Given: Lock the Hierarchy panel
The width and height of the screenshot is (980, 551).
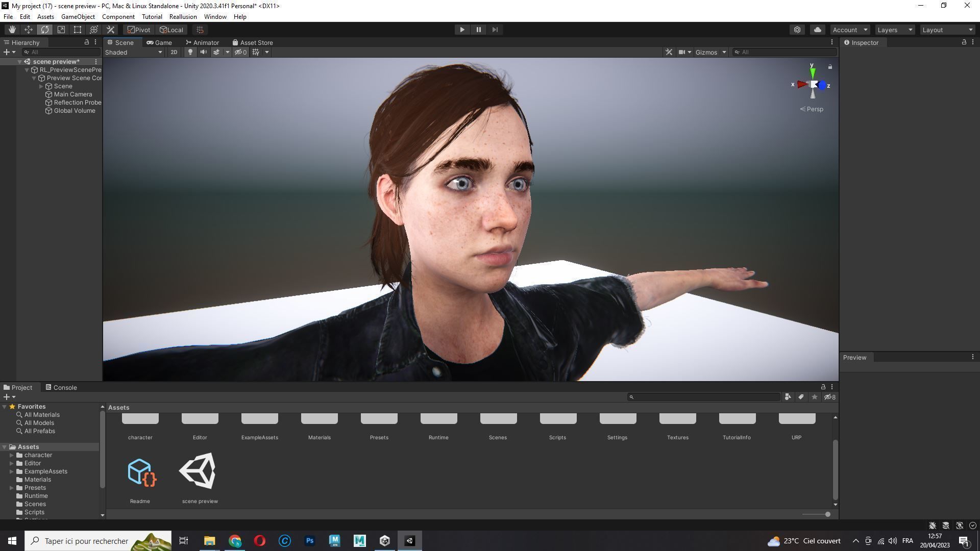Looking at the screenshot, I should 87,42.
